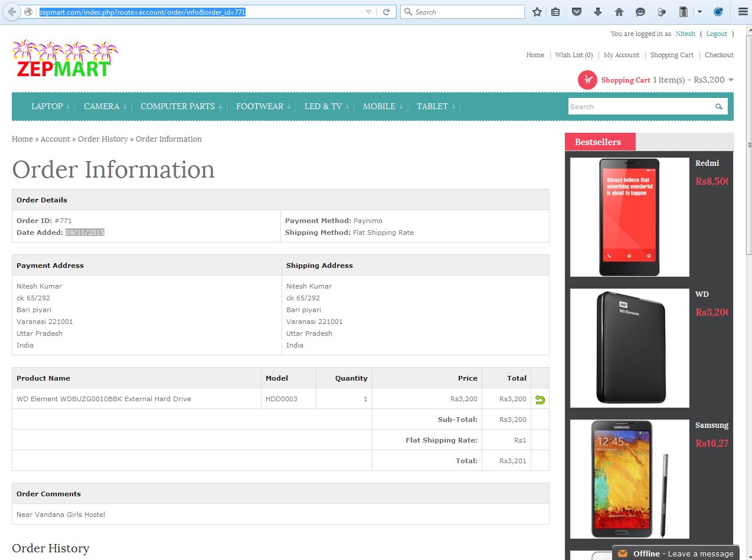
Task: Click the Logout link
Action: (x=717, y=34)
